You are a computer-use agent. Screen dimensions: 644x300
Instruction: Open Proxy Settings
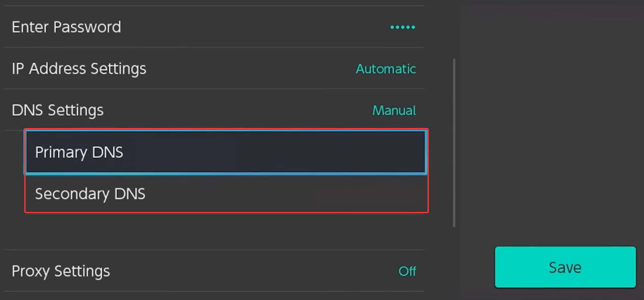214,271
